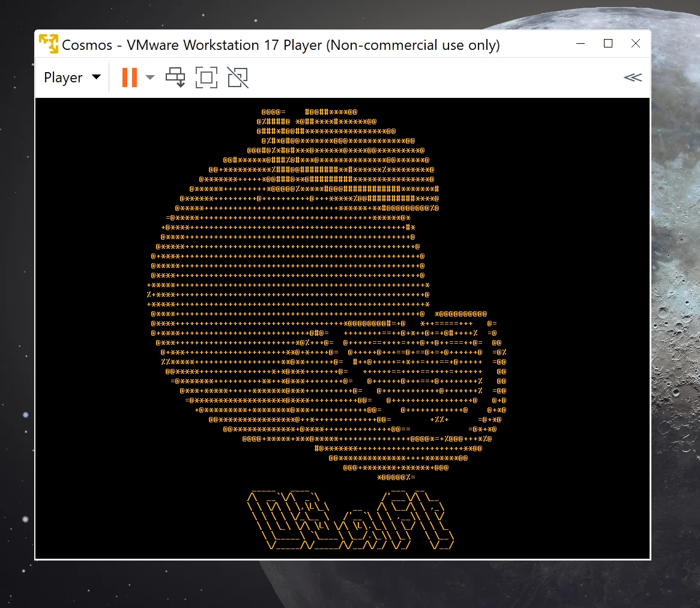This screenshot has width=700, height=608.
Task: Toggle Unity mode icon in toolbar
Action: point(238,78)
